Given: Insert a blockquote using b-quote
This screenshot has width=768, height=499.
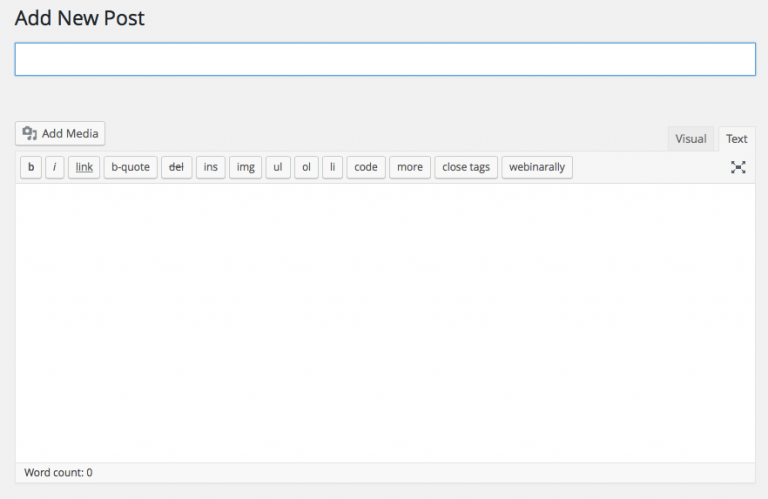Looking at the screenshot, I should [x=130, y=167].
